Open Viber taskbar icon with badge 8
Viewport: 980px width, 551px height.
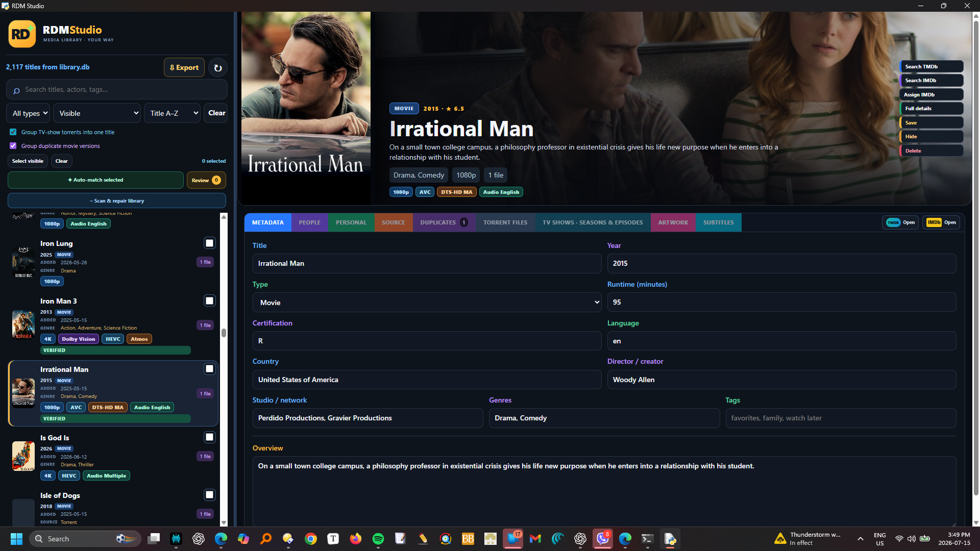coord(603,539)
